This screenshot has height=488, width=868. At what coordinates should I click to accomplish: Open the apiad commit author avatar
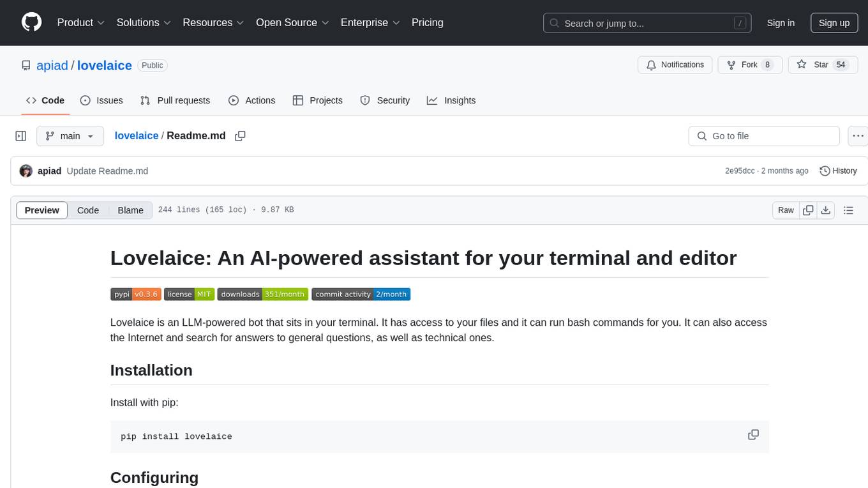26,171
